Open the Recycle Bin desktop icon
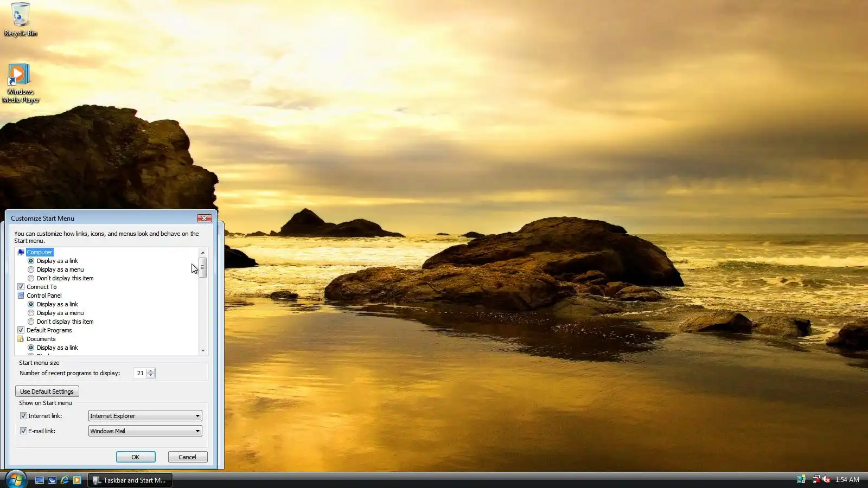The width and height of the screenshot is (868, 488). [x=21, y=20]
